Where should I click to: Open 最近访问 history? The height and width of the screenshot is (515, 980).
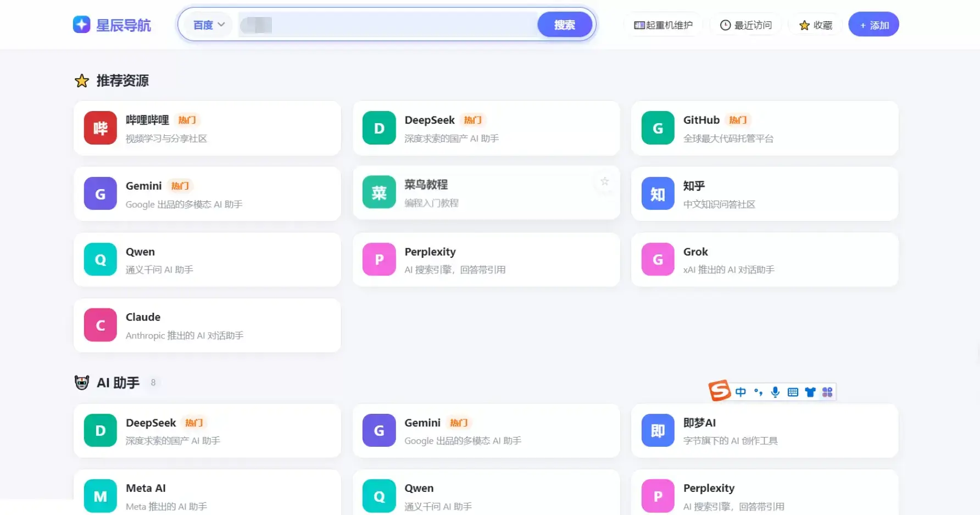tap(745, 25)
